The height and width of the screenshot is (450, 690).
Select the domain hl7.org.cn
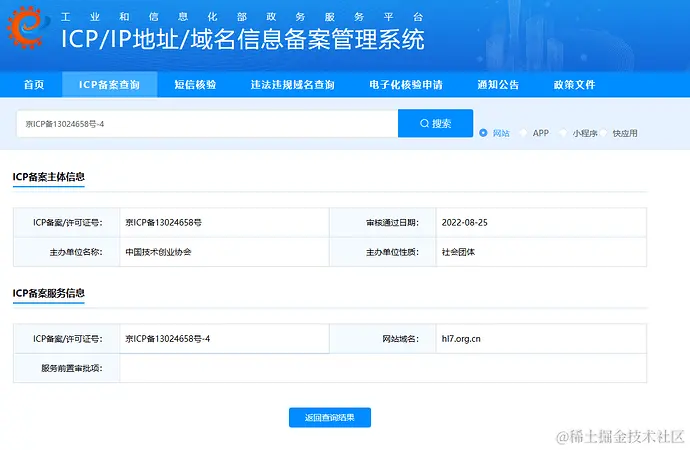(461, 339)
